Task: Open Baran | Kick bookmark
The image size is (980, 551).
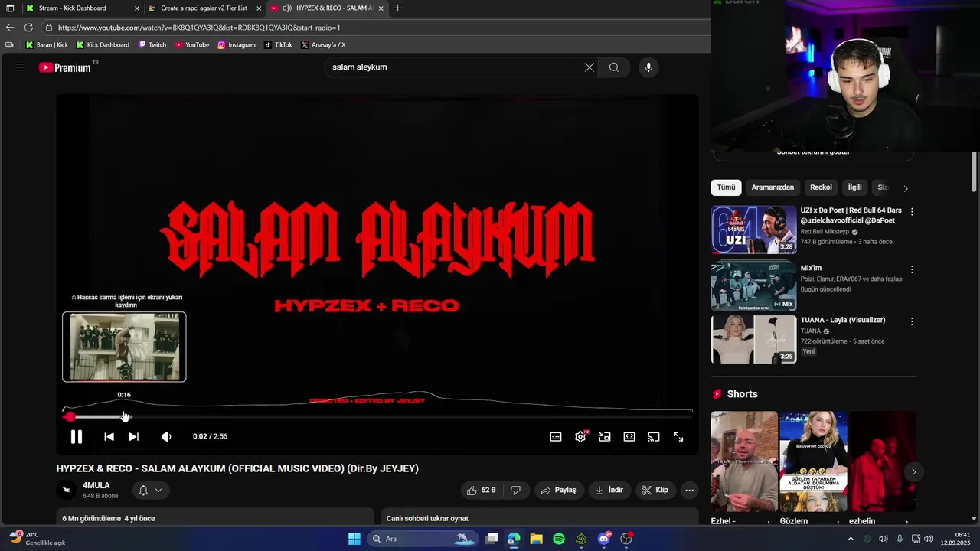Action: [x=47, y=45]
